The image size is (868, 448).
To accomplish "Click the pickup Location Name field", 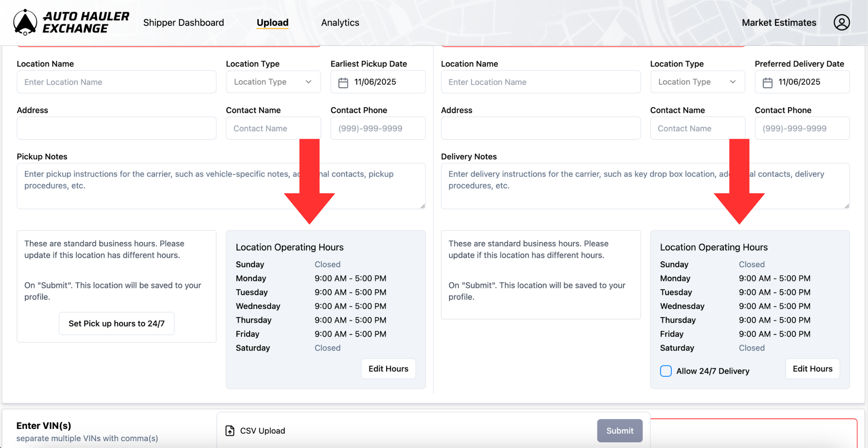I will [x=116, y=82].
